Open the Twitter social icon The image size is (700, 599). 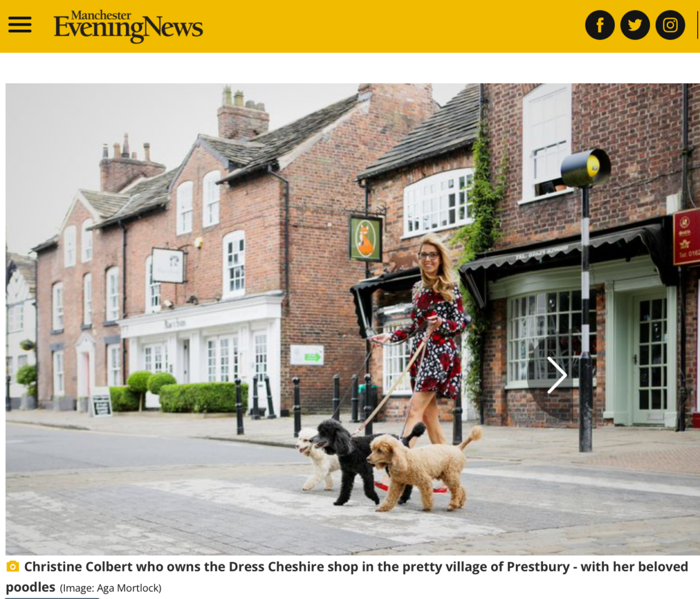click(635, 25)
